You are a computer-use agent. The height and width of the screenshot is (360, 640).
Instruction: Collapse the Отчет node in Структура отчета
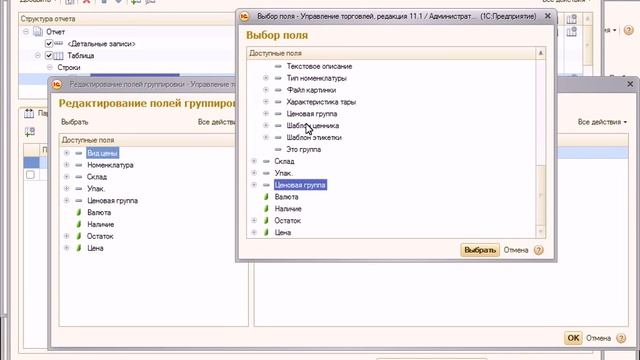(26, 31)
